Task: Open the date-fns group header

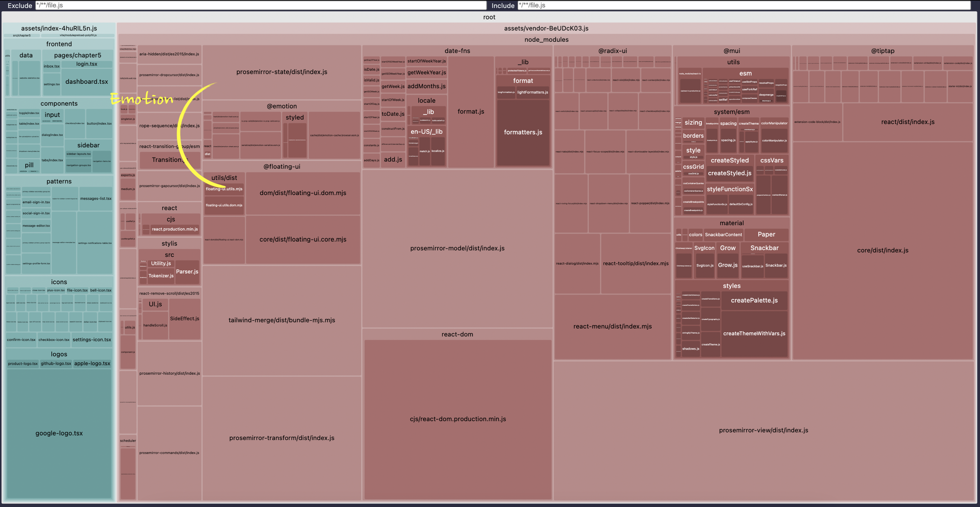Action: pos(457,51)
